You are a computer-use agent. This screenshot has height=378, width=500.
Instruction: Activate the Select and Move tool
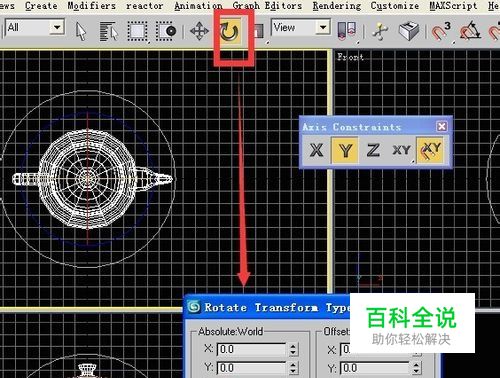pyautogui.click(x=199, y=31)
